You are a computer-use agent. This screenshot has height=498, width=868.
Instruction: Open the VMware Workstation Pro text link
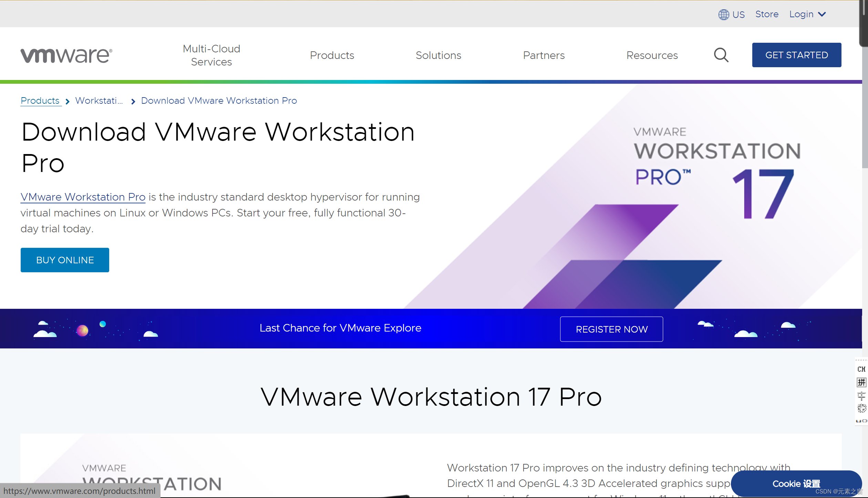pyautogui.click(x=83, y=197)
